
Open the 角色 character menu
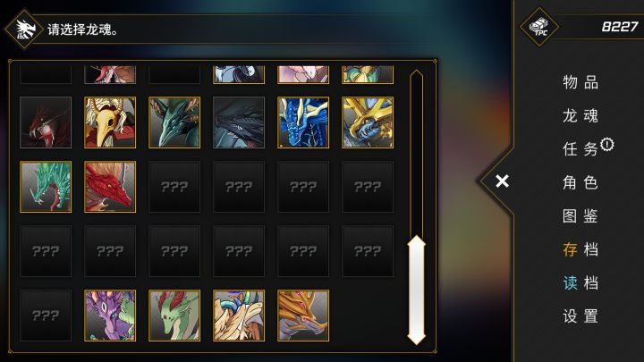pyautogui.click(x=580, y=182)
